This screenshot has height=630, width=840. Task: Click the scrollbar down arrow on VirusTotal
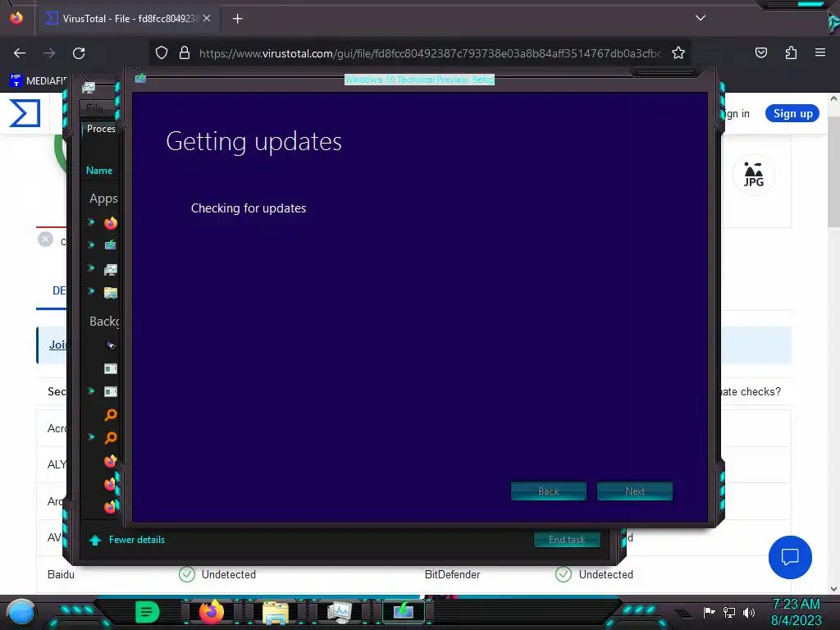click(x=833, y=589)
